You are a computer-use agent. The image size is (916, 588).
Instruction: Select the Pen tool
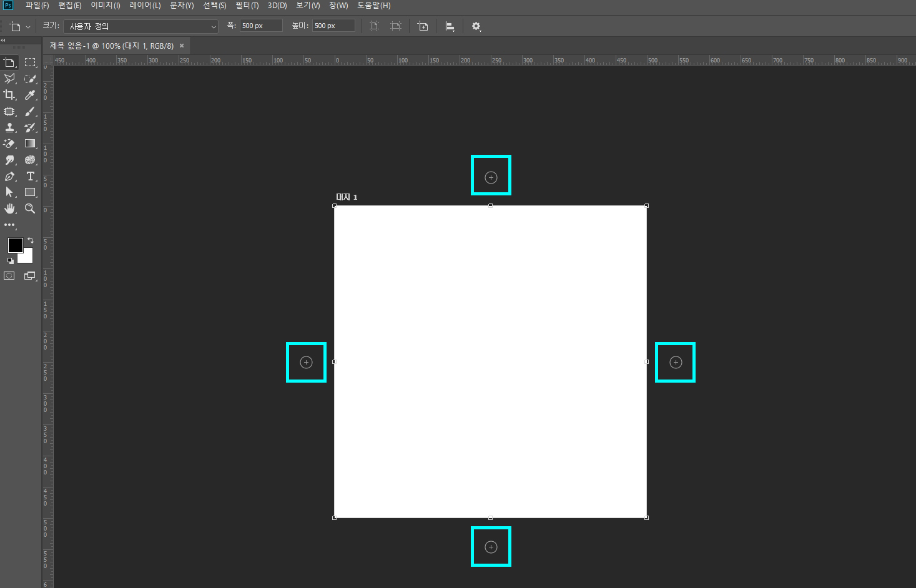(x=9, y=176)
